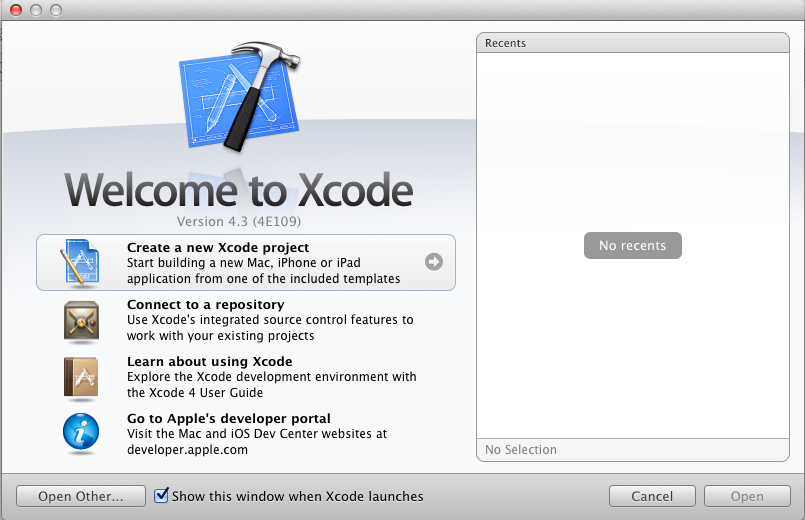Click the Cancel button
The width and height of the screenshot is (805, 520).
pos(652,496)
